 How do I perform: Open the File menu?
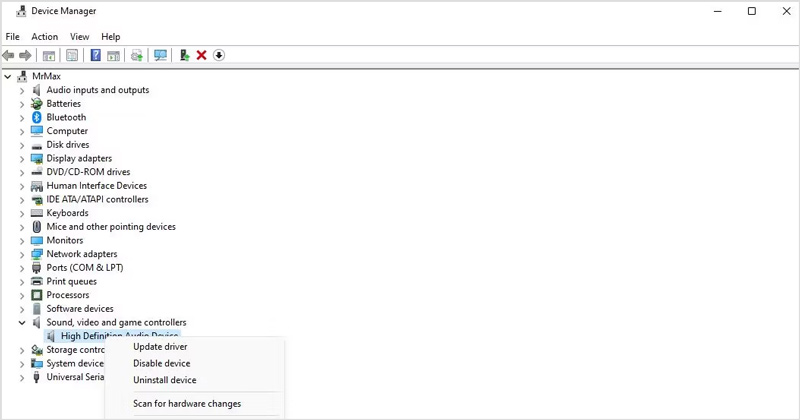(x=12, y=37)
